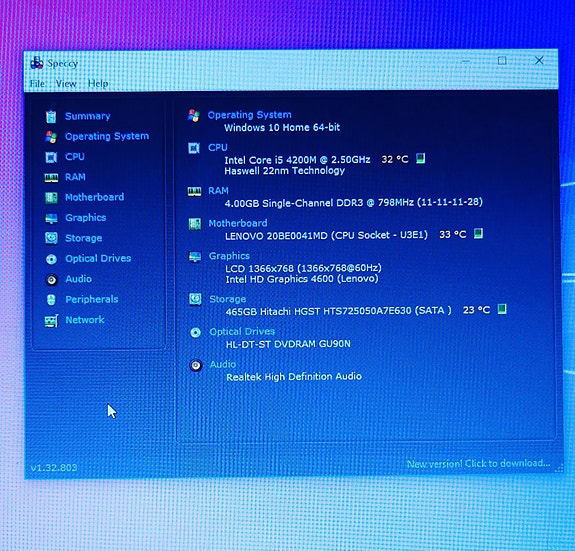Click the Motherboard heading link in summary
The image size is (575, 551).
(x=238, y=223)
